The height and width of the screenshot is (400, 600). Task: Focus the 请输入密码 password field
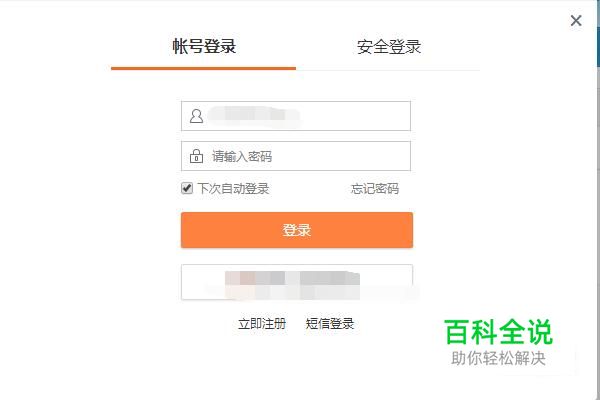[x=296, y=156]
